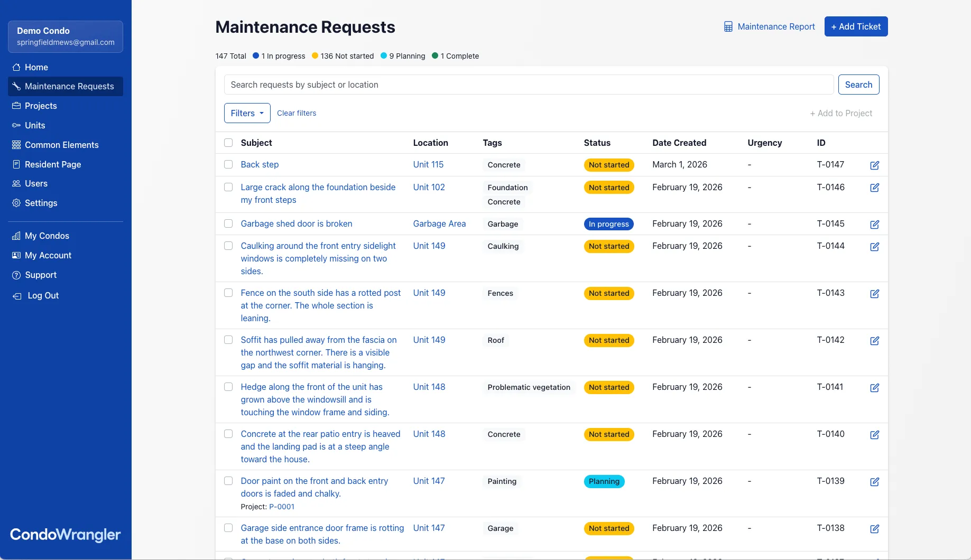Click the Units key icon
The height and width of the screenshot is (560, 971).
click(16, 125)
